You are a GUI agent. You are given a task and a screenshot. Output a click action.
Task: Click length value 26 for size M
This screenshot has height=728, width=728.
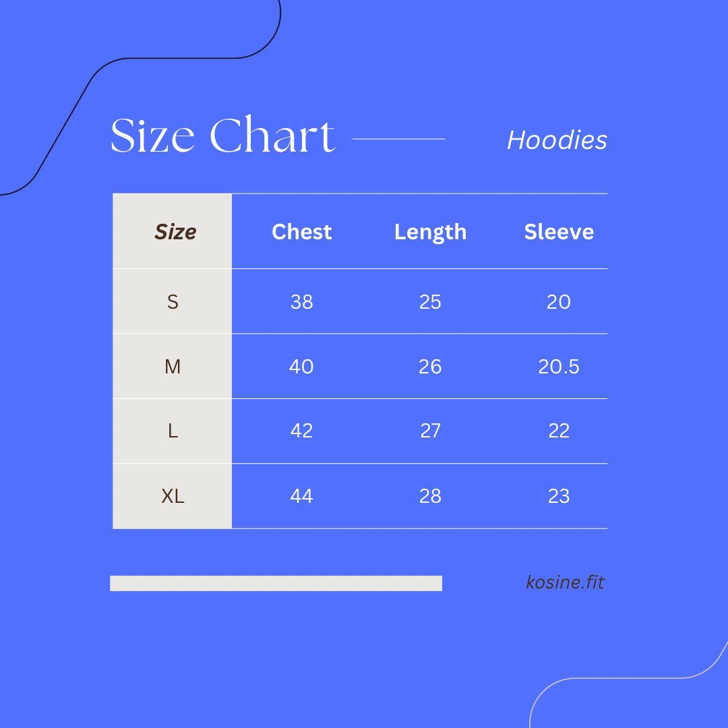[x=430, y=367]
